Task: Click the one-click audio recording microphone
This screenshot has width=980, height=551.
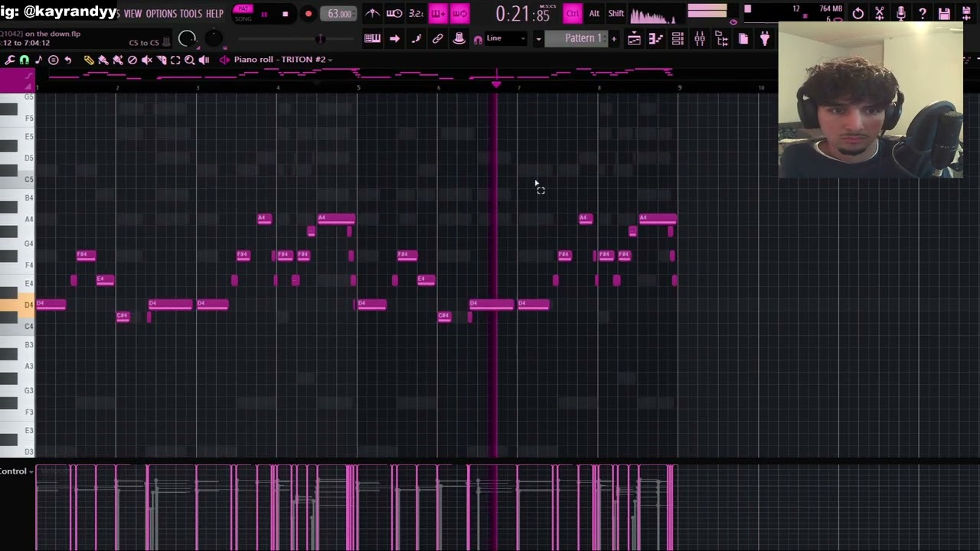Action: (x=901, y=14)
